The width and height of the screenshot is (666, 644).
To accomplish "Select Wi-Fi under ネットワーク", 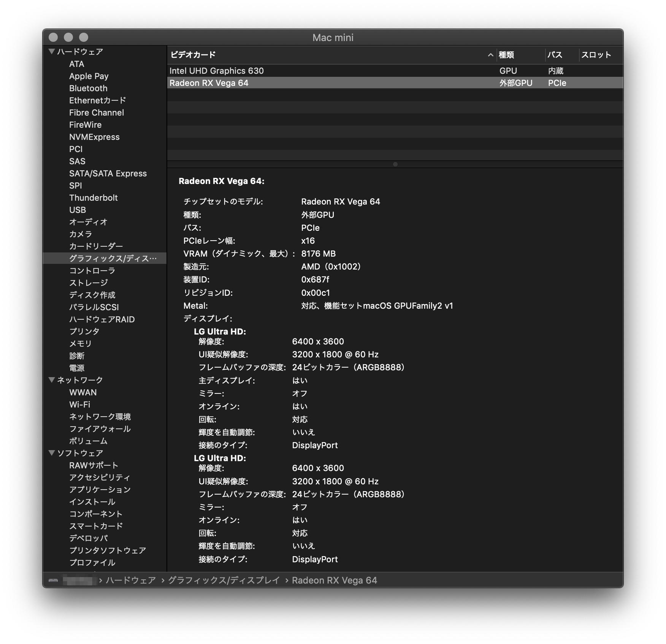I will click(80, 404).
